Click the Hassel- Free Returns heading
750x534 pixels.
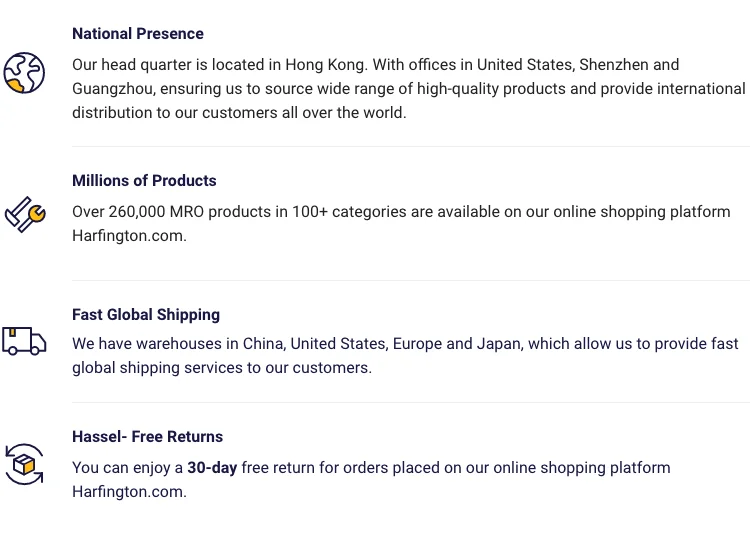pos(147,437)
